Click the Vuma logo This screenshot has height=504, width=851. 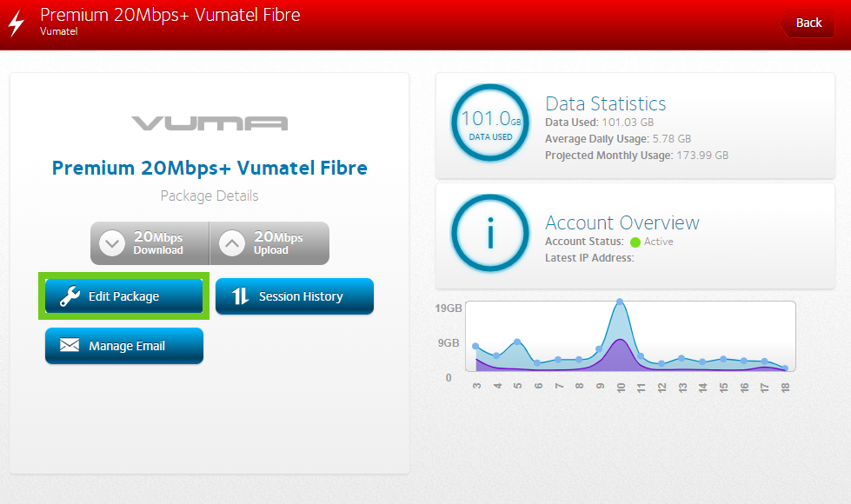point(209,123)
